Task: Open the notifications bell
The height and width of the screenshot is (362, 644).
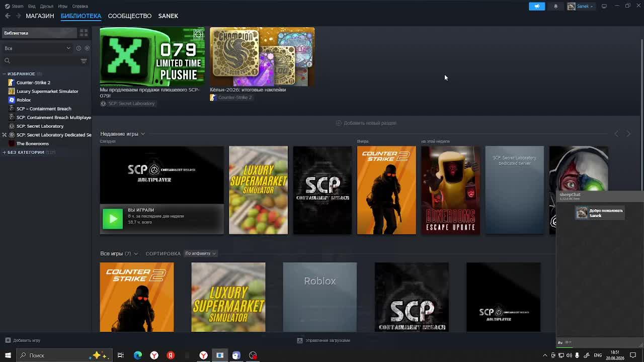Action: coord(555,6)
